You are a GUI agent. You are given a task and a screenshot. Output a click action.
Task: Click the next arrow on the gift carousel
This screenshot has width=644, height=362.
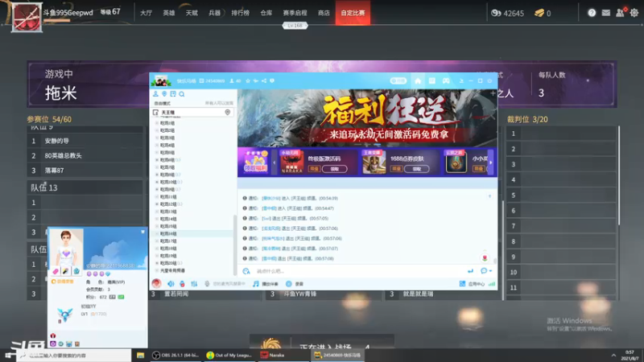pyautogui.click(x=490, y=162)
